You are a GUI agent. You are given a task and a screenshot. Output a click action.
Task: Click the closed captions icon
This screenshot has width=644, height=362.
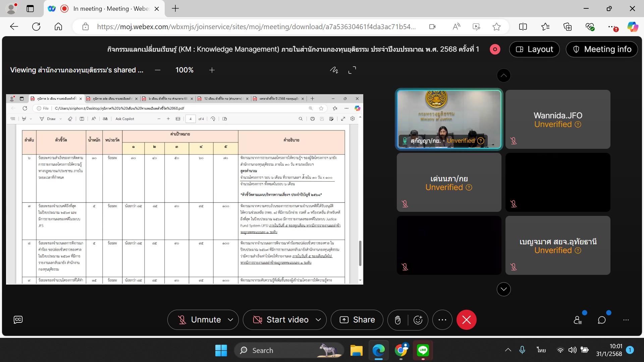(18, 320)
